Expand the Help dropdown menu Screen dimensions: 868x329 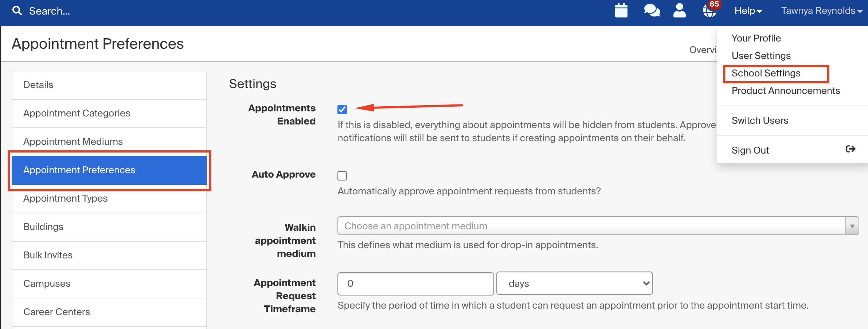(747, 11)
